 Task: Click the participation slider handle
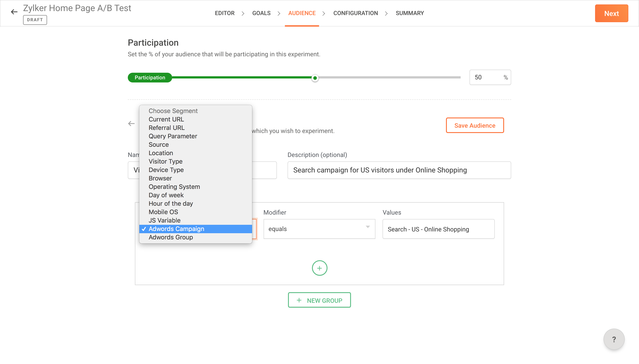315,78
